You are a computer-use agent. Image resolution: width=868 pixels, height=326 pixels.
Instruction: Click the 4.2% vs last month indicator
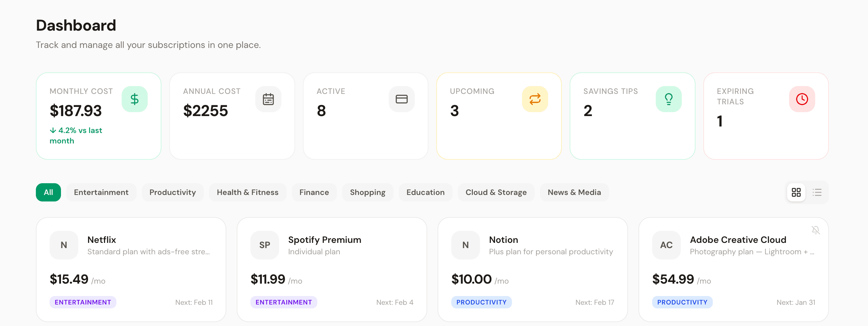[x=76, y=135]
